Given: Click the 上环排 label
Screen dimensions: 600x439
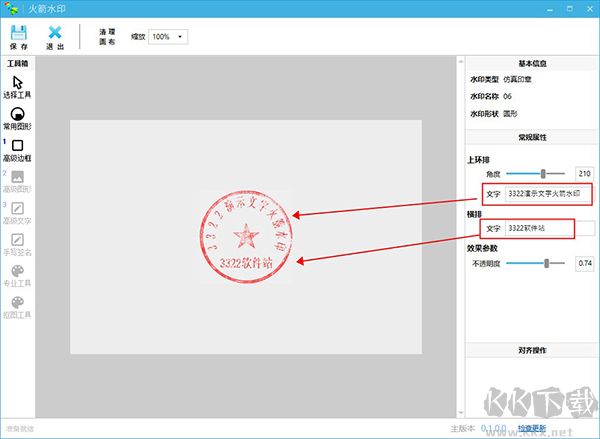Looking at the screenshot, I should pyautogui.click(x=478, y=160).
